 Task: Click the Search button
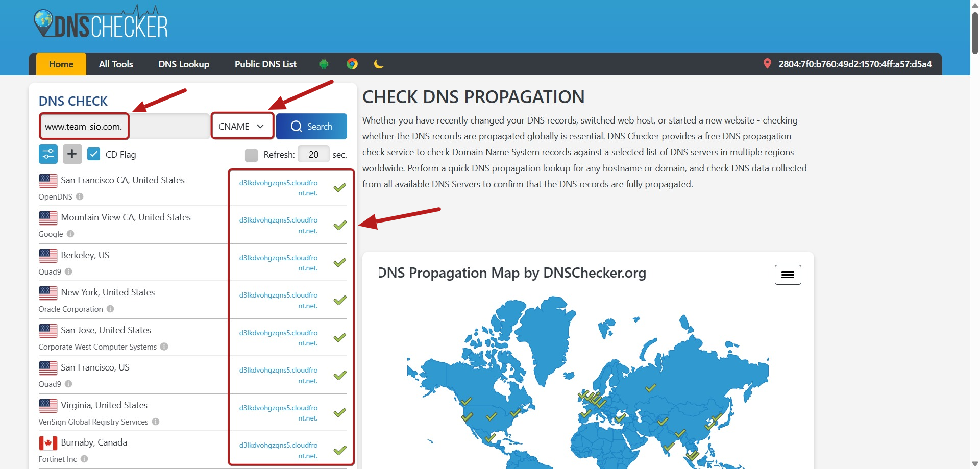311,126
